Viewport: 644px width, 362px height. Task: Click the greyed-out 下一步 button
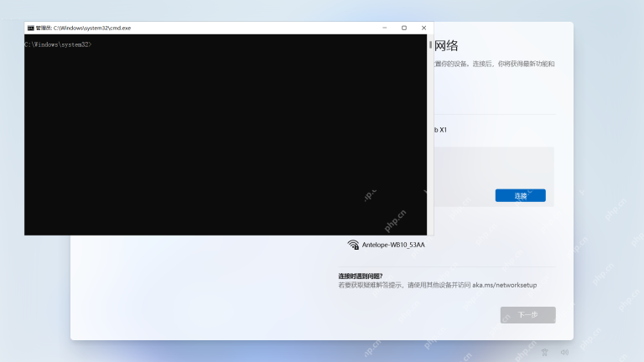[527, 315]
